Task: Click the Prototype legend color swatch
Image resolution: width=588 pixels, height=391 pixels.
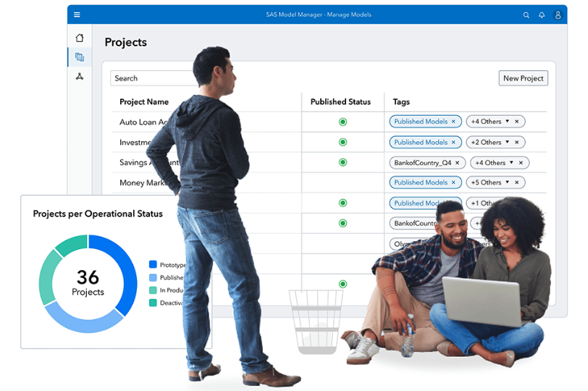Action: point(153,265)
